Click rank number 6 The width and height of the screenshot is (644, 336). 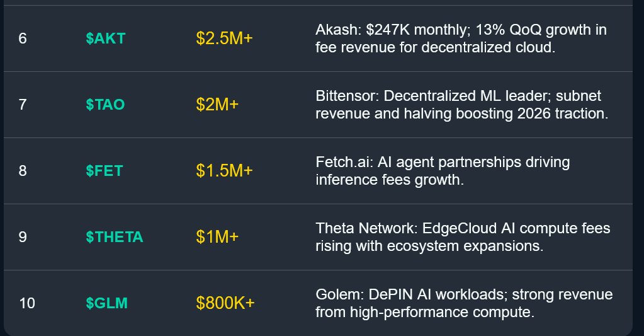click(x=23, y=38)
